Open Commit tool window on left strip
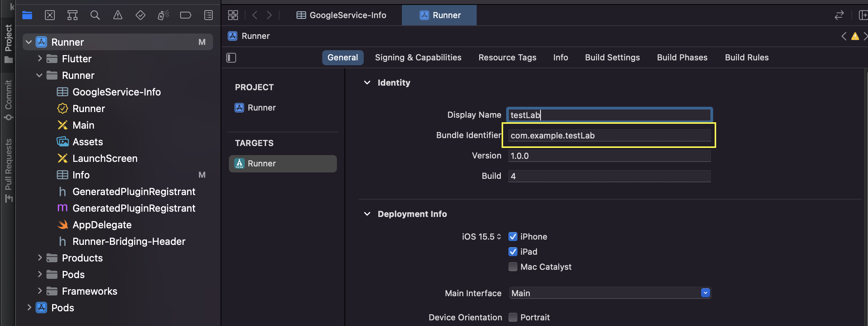868x326 pixels. pos(8,100)
